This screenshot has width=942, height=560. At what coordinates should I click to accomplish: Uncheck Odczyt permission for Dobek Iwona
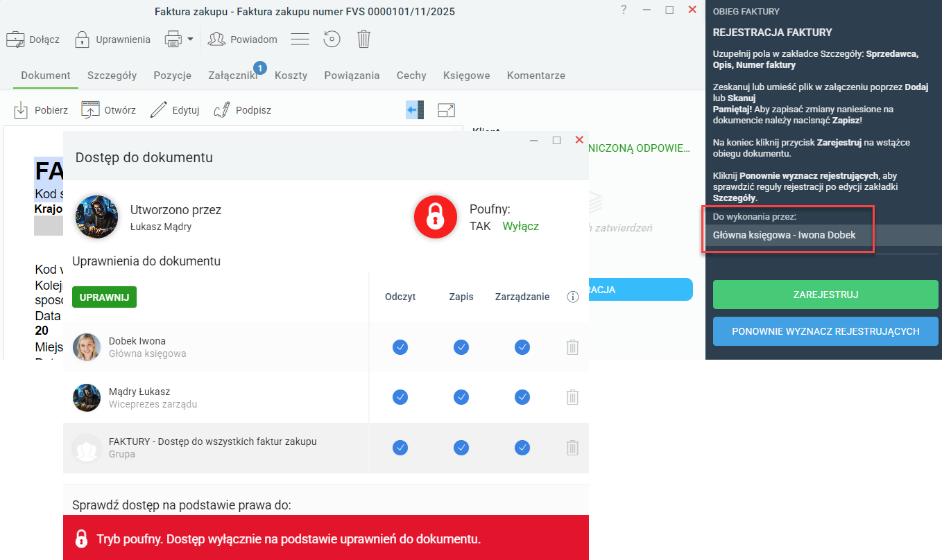400,347
